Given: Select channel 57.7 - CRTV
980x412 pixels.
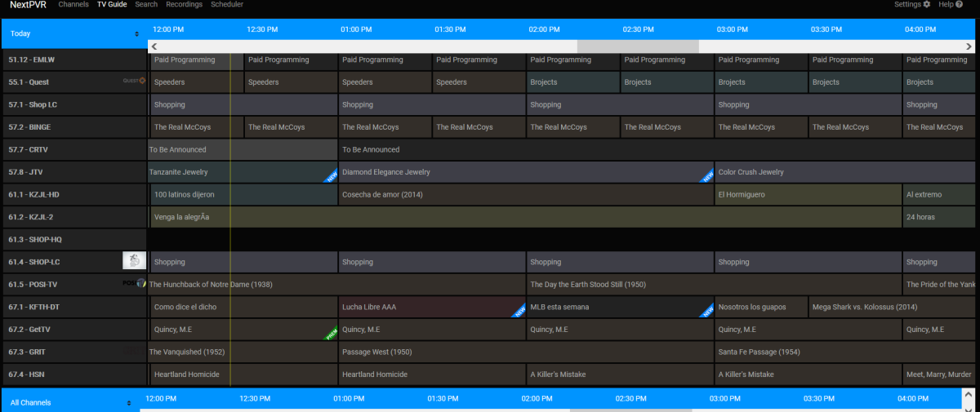Looking at the screenshot, I should (x=73, y=149).
